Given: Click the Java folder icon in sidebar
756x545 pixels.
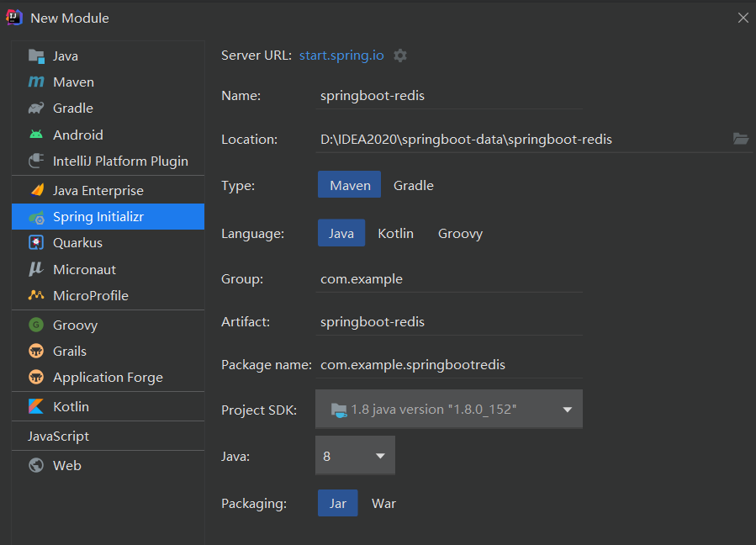Looking at the screenshot, I should (36, 56).
